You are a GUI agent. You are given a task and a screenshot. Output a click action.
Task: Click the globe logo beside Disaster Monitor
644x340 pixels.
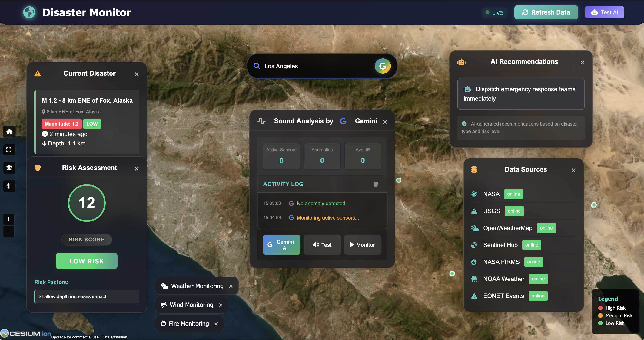click(x=29, y=12)
